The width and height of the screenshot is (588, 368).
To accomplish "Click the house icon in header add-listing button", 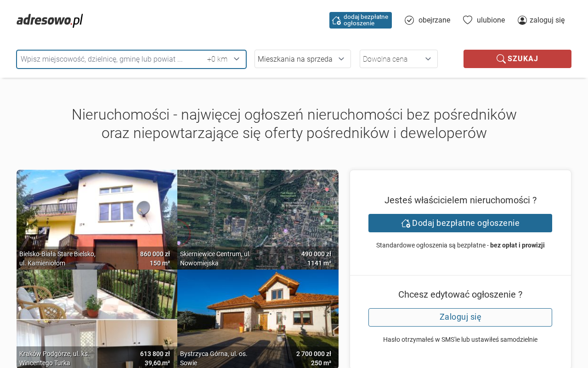I will pos(336,20).
